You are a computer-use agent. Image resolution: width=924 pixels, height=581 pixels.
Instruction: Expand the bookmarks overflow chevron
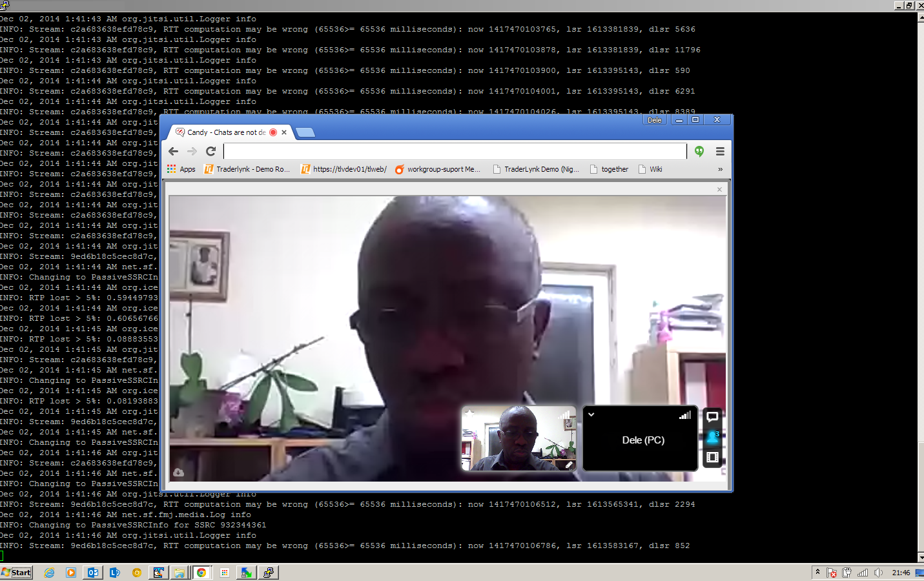tap(720, 169)
